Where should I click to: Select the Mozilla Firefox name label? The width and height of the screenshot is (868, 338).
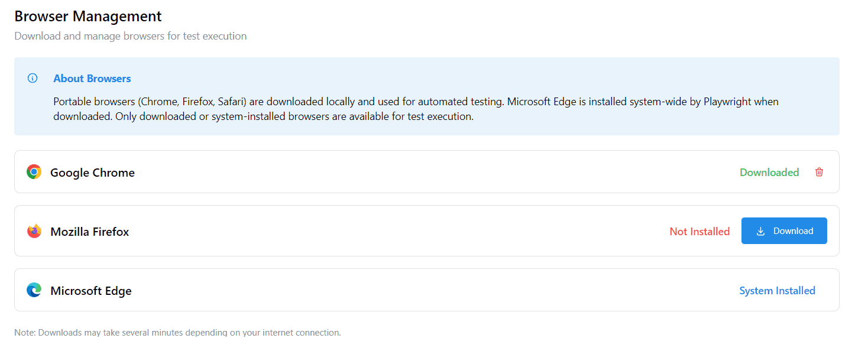click(90, 232)
